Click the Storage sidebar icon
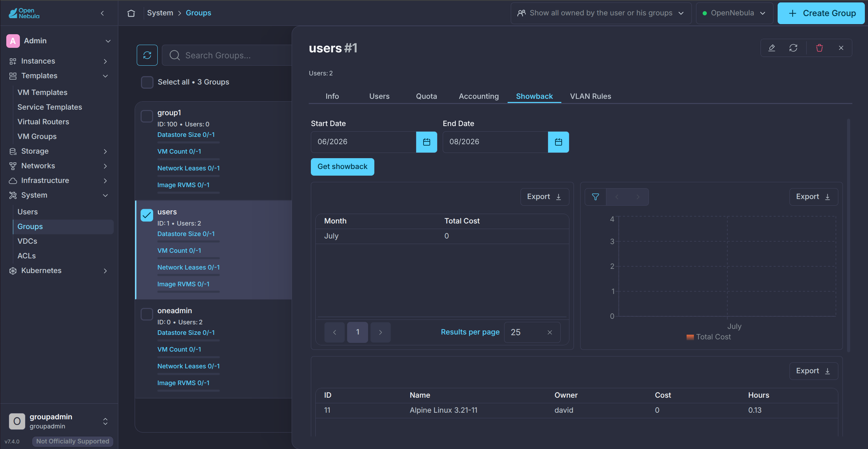 (x=13, y=151)
